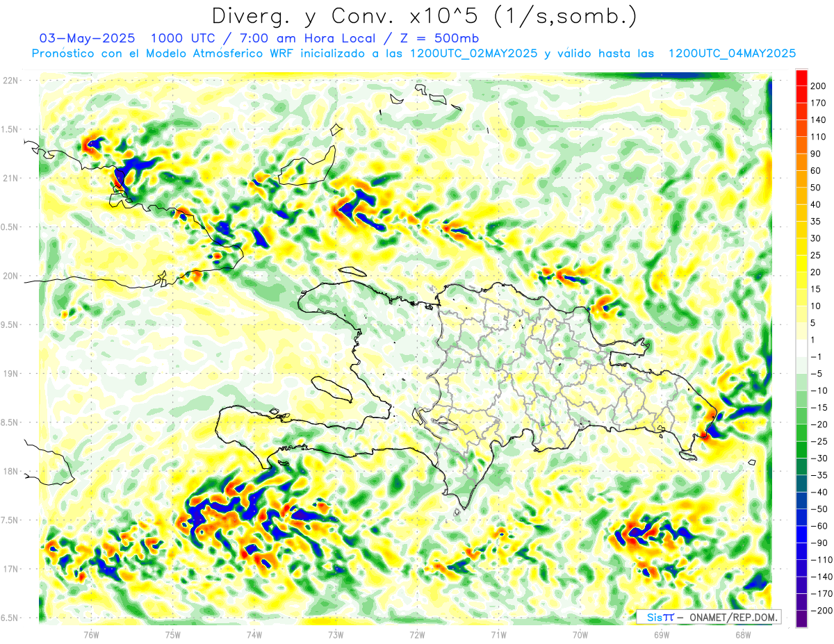Screen dimensions: 834x644
Task: Click the "76W" longitude label
Action: tap(91, 634)
